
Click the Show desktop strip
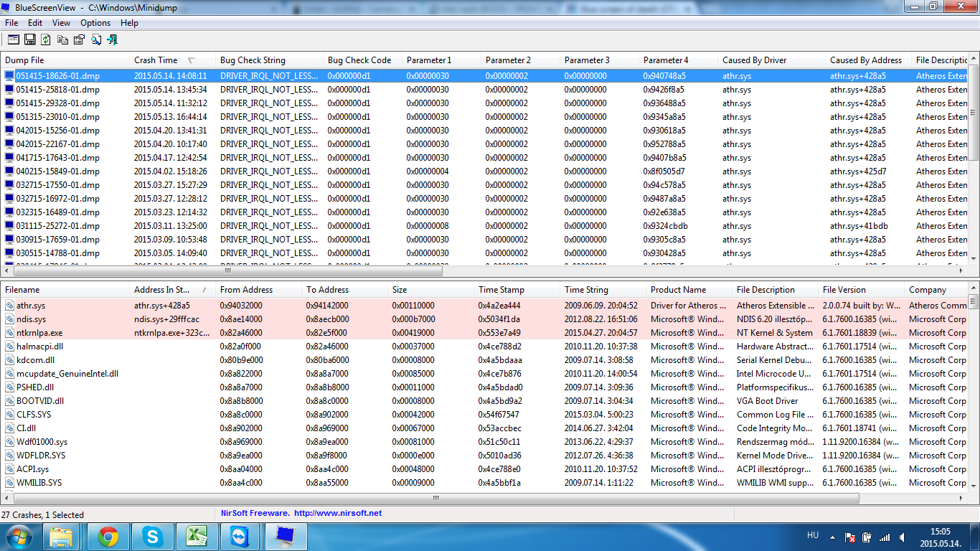pos(975,537)
